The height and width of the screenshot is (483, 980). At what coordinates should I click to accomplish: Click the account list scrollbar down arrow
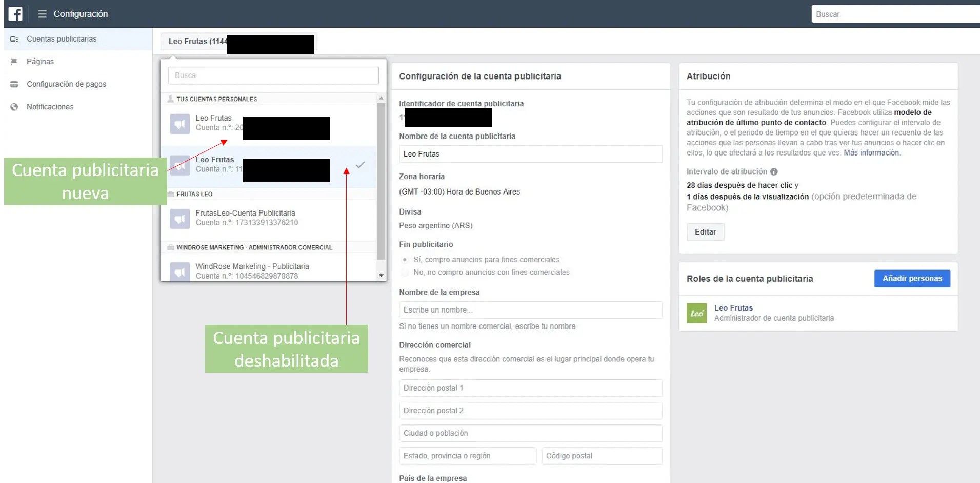pyautogui.click(x=381, y=276)
